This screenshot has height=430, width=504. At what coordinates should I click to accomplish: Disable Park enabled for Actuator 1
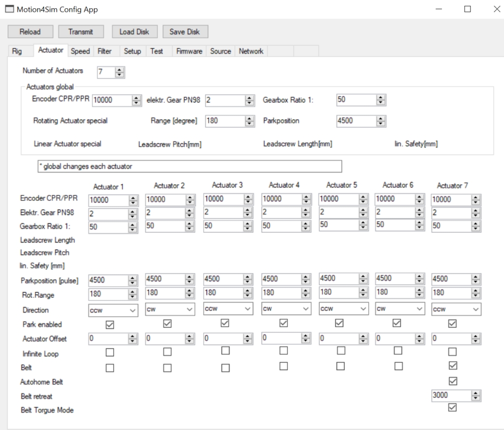(110, 325)
